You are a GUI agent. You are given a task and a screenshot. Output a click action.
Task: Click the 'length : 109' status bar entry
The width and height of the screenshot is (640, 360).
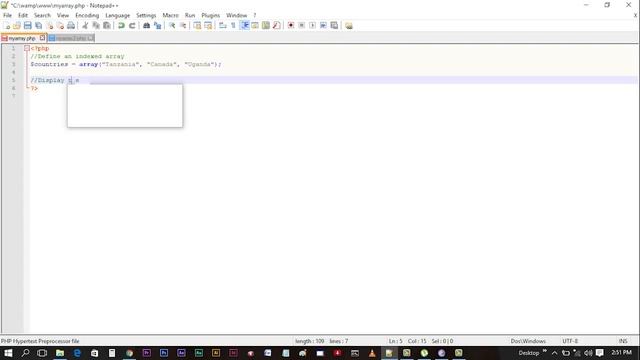tap(309, 341)
